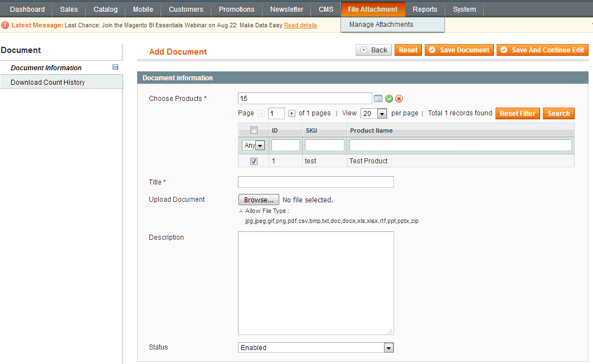The image size is (593, 364).
Task: Click the save disk icon beside Document Information
Action: coord(115,67)
